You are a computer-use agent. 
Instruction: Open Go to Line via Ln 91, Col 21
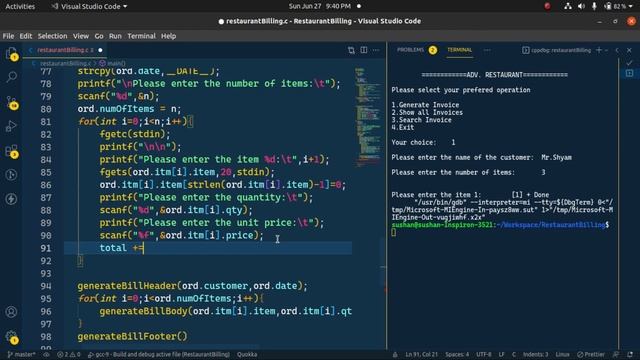(x=421, y=354)
